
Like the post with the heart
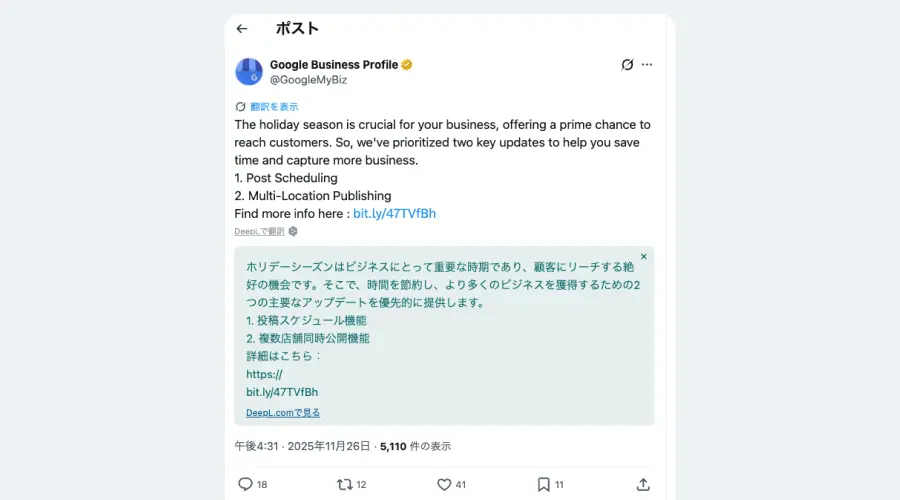point(445,484)
